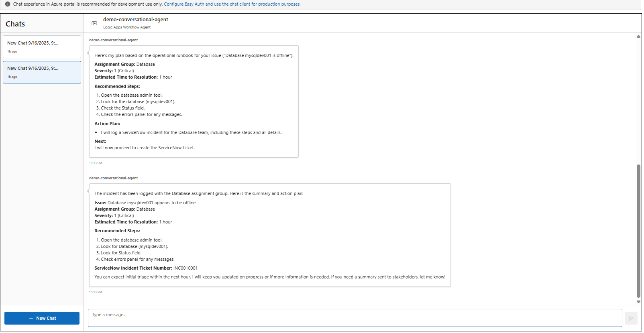Click the sender label above the plan message
This screenshot has width=644, height=333.
point(113,40)
